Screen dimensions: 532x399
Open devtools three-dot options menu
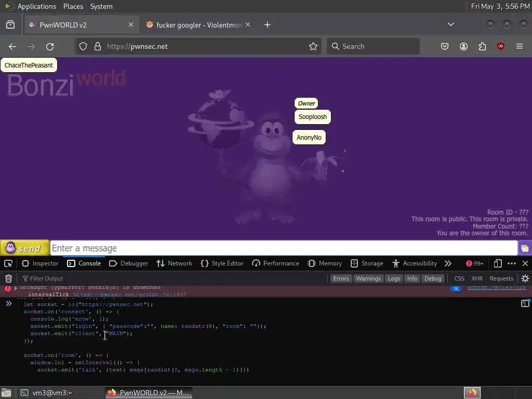click(512, 263)
